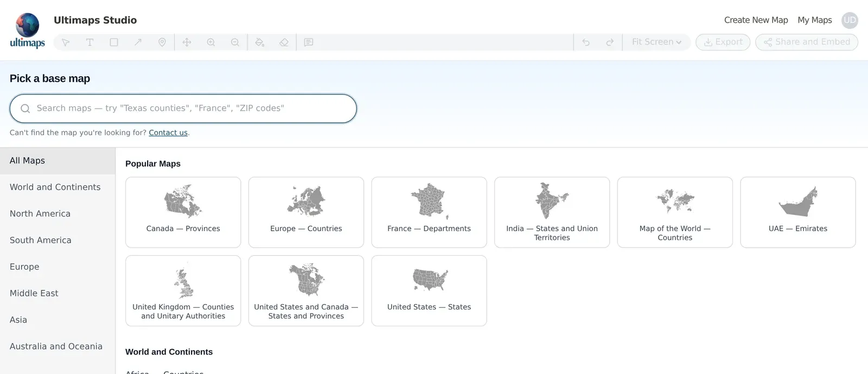Choose United States and Canada map

(x=306, y=291)
